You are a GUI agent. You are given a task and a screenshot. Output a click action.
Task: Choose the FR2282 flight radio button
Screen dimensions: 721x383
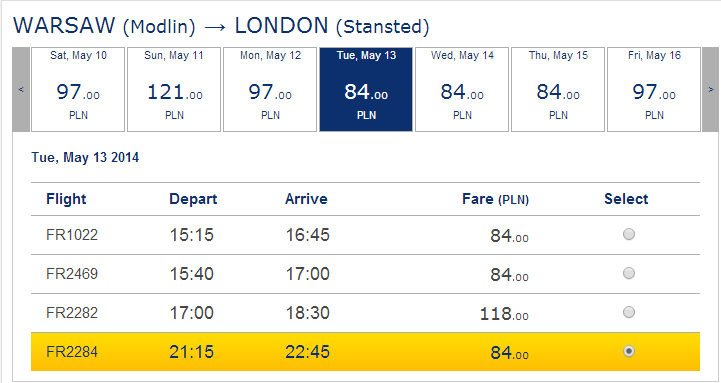pos(629,313)
